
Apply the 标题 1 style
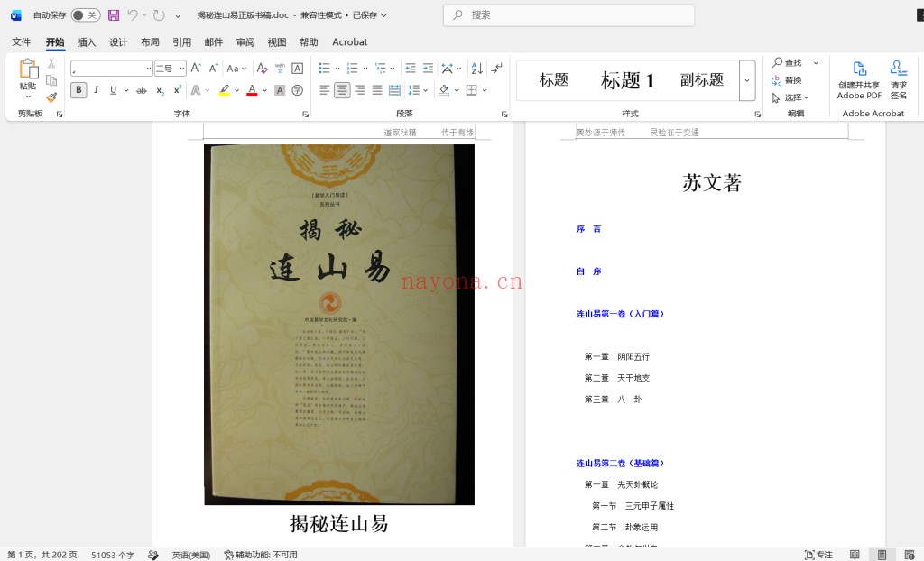pyautogui.click(x=628, y=80)
